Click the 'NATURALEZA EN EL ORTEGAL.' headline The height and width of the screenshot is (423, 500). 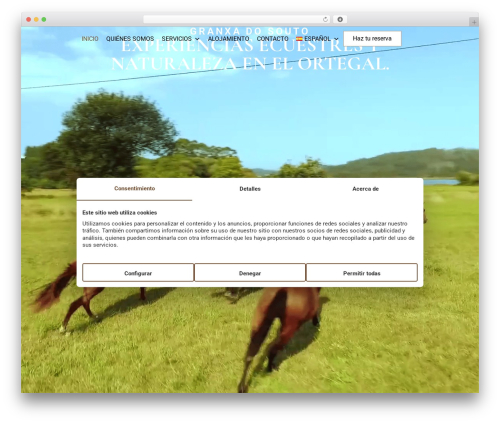(x=250, y=64)
